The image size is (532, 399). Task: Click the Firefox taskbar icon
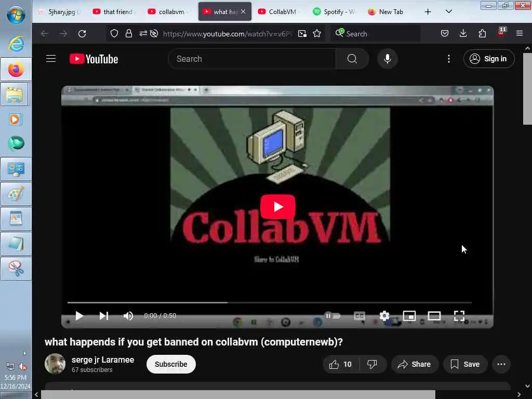click(16, 70)
